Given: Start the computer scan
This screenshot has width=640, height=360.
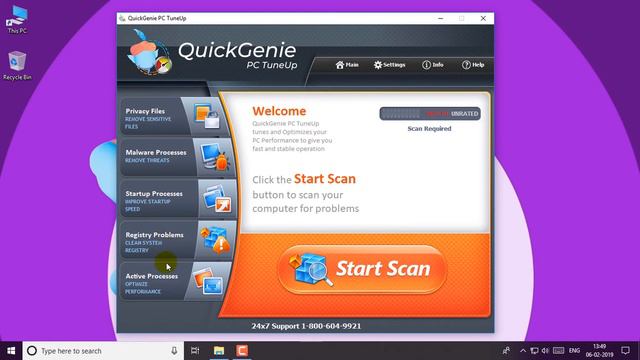Looking at the screenshot, I should (362, 269).
